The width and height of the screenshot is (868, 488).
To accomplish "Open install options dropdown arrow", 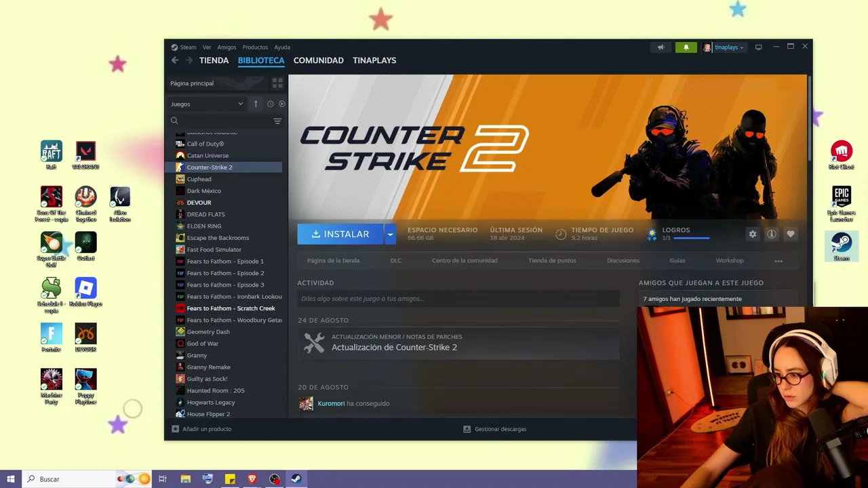I will tap(390, 234).
